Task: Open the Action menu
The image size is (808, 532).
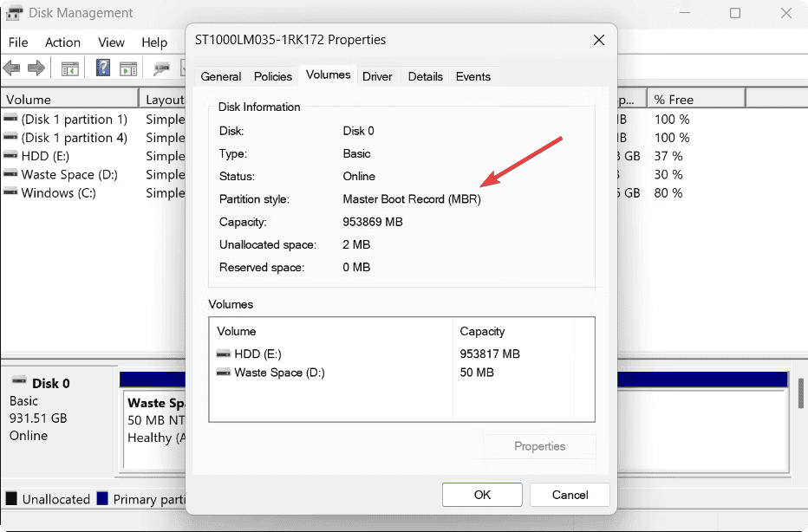Action: (x=62, y=42)
